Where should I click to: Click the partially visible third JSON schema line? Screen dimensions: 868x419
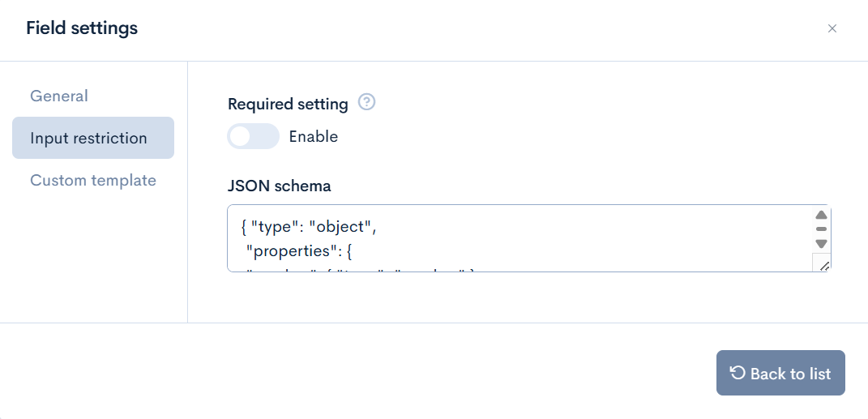tap(357, 268)
